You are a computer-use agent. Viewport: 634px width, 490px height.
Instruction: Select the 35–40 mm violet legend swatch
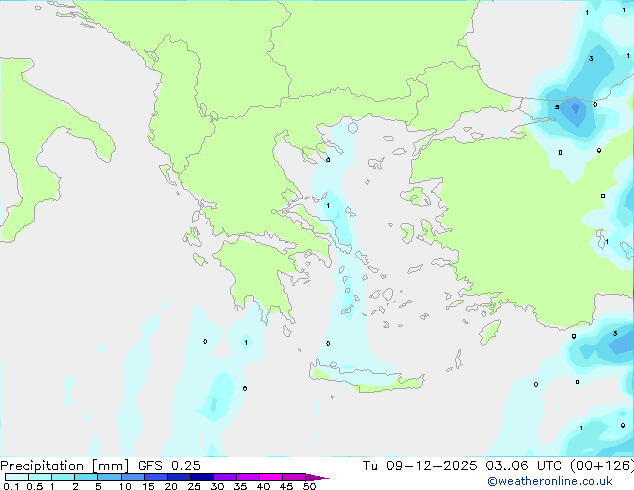(x=248, y=477)
